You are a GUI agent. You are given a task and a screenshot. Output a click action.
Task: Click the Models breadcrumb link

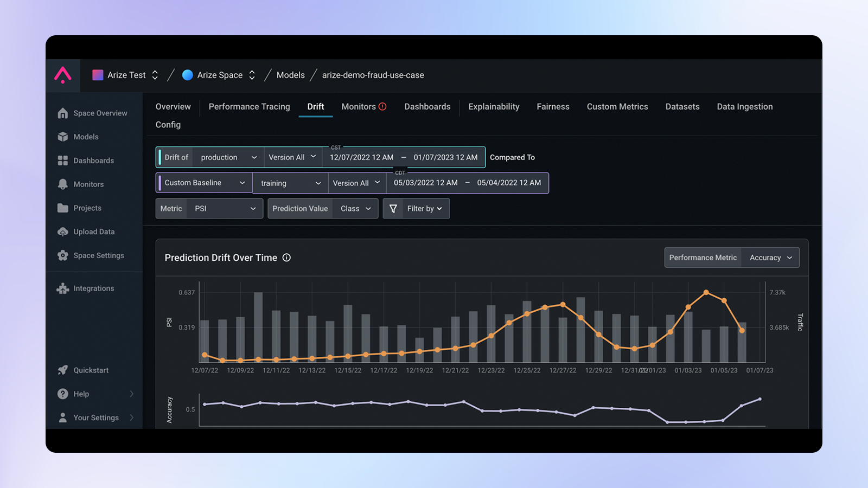pos(291,75)
